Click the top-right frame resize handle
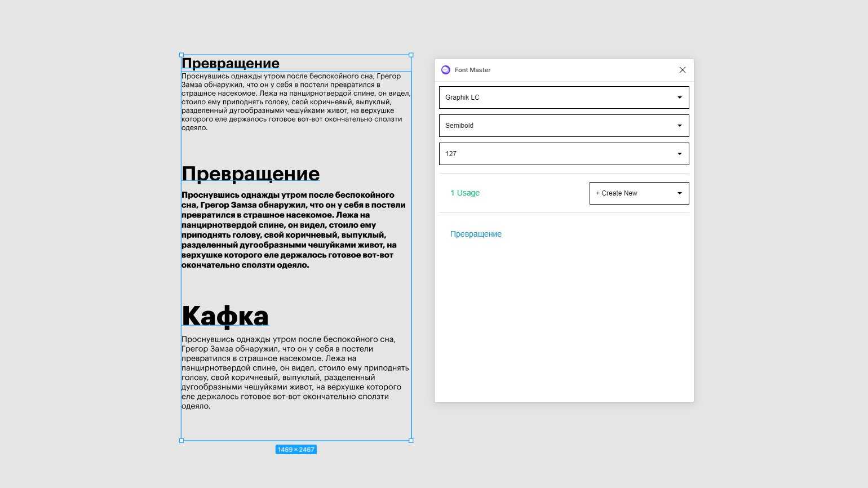The height and width of the screenshot is (488, 868). (x=411, y=55)
